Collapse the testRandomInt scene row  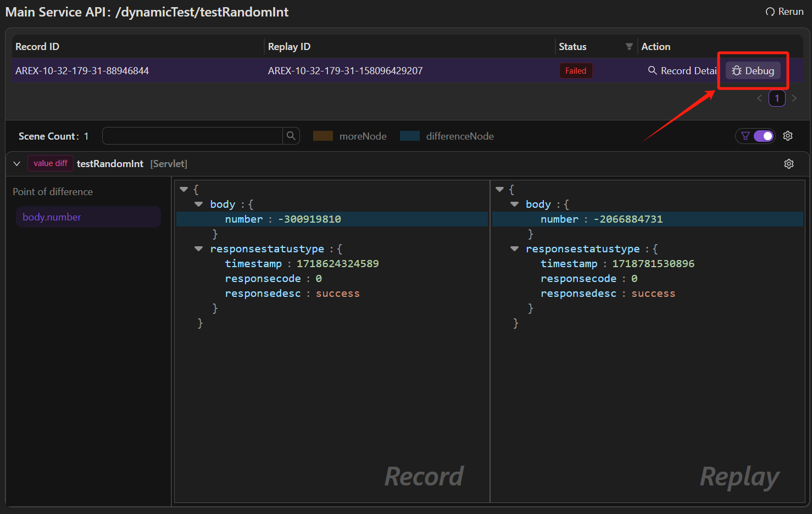click(16, 164)
